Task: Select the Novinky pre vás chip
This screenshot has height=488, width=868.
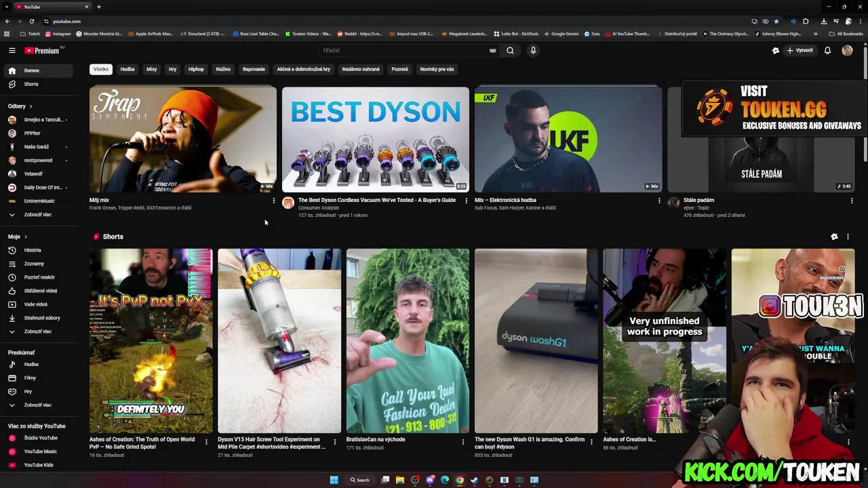Action: (x=437, y=69)
